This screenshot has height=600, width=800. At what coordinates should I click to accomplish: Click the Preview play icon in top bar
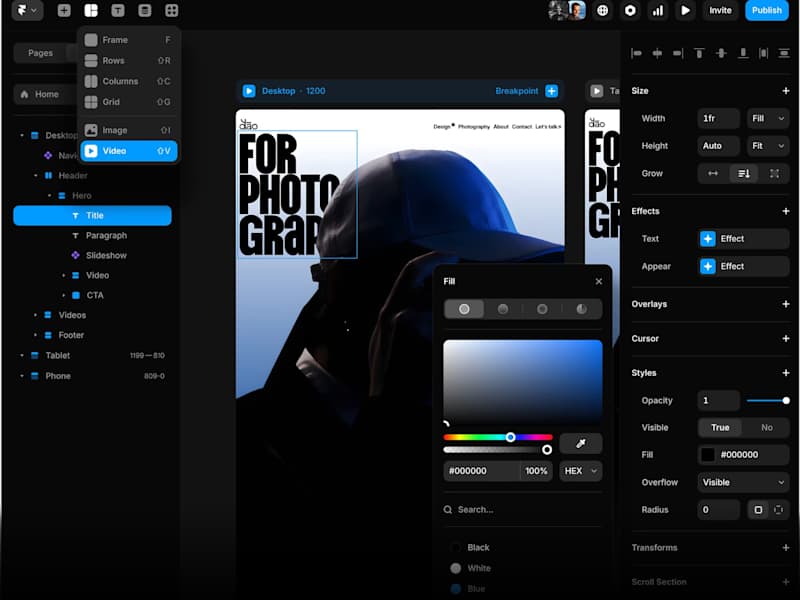pyautogui.click(x=685, y=10)
